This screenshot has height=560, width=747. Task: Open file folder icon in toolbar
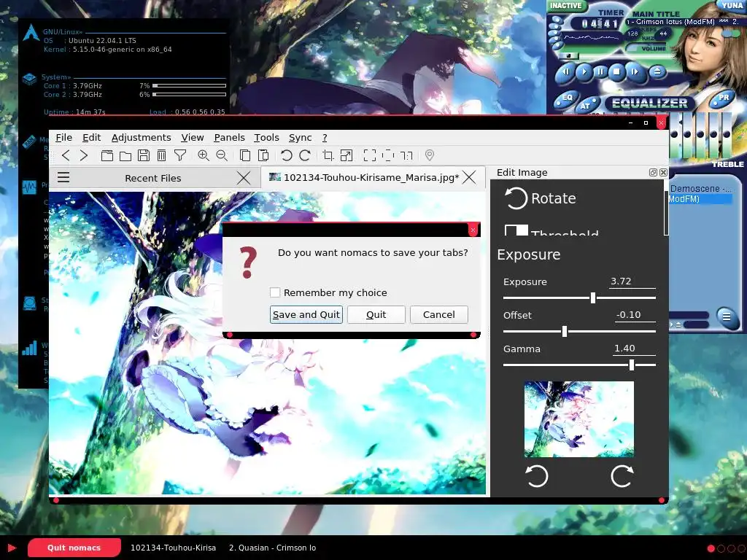[x=125, y=155]
